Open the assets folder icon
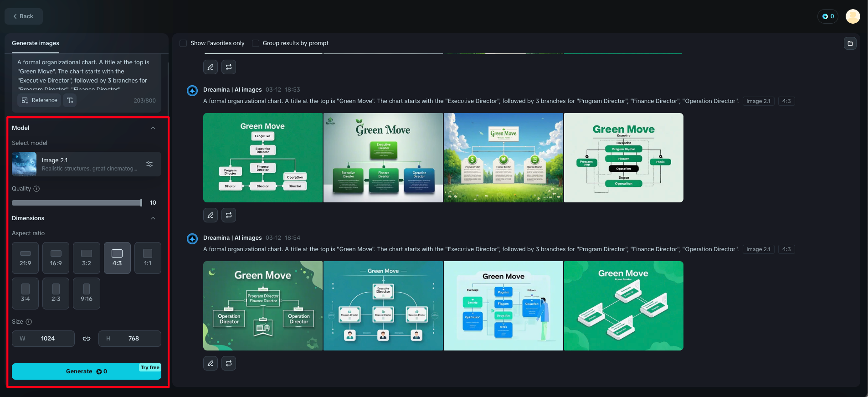 (850, 43)
